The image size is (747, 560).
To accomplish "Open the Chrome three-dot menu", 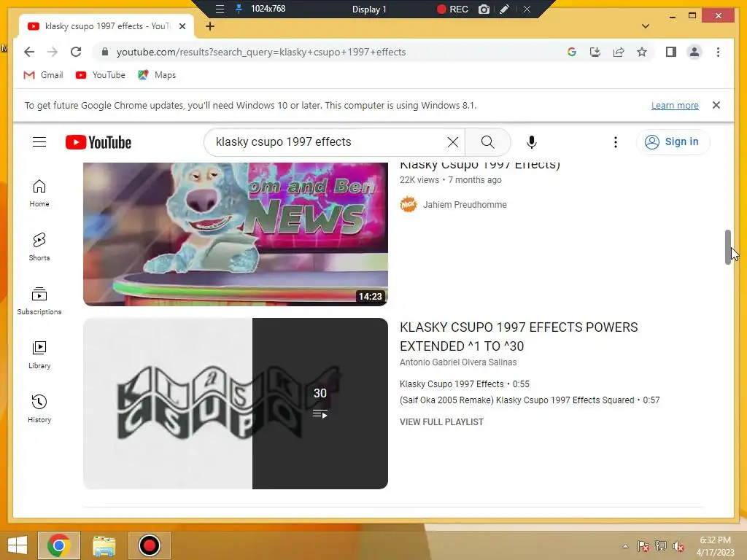I will tap(718, 52).
